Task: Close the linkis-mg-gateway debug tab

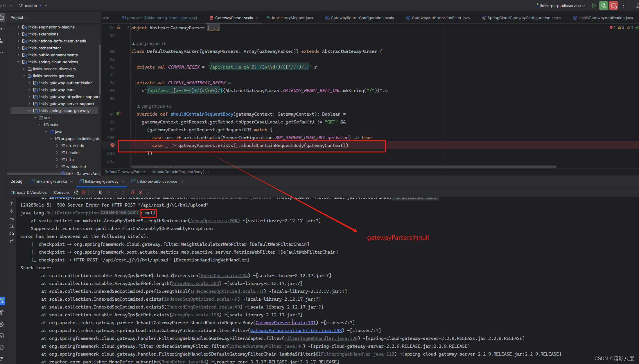Action: pos(123,181)
